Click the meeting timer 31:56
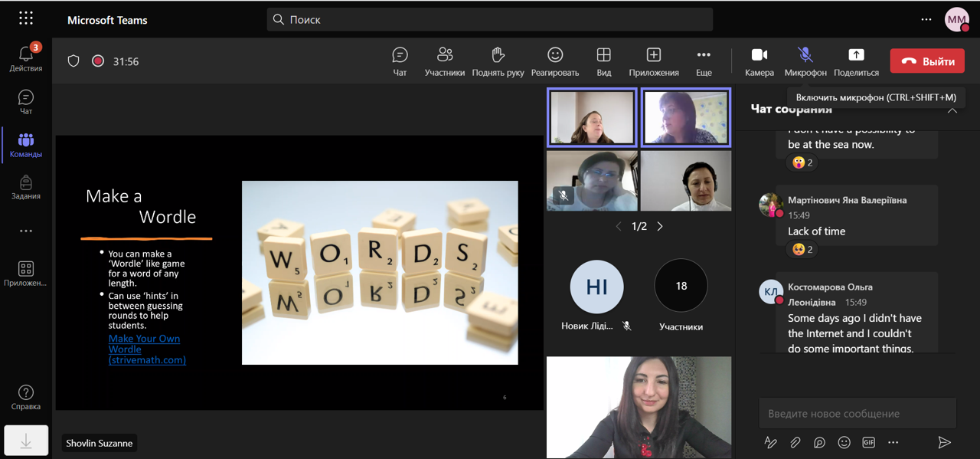The image size is (980, 459). click(x=126, y=61)
